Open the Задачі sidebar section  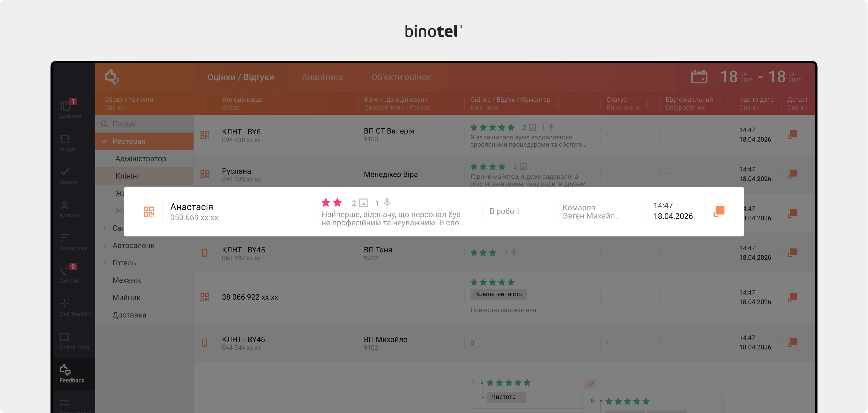point(68,176)
